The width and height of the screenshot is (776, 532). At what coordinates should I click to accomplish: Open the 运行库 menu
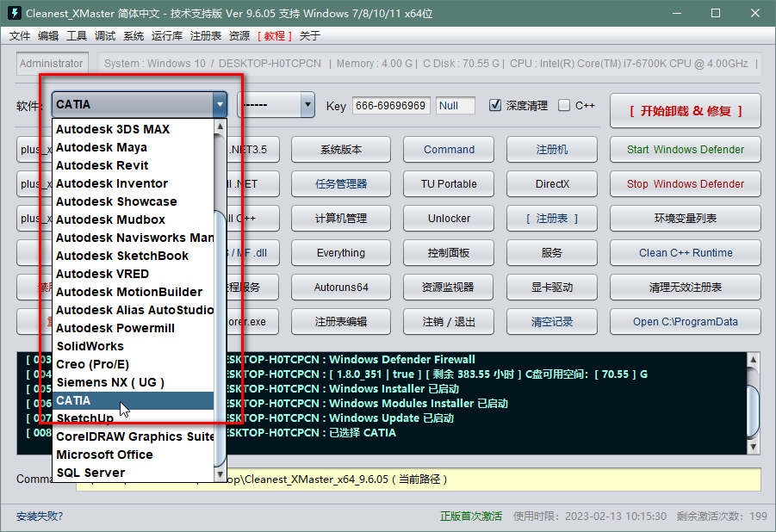(x=167, y=35)
